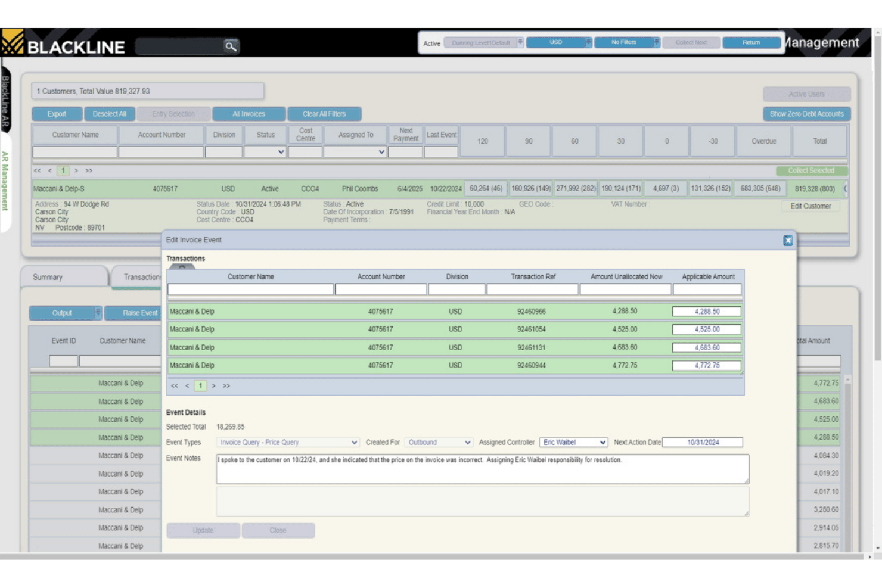
Task: Click the Output button
Action: coord(62,313)
